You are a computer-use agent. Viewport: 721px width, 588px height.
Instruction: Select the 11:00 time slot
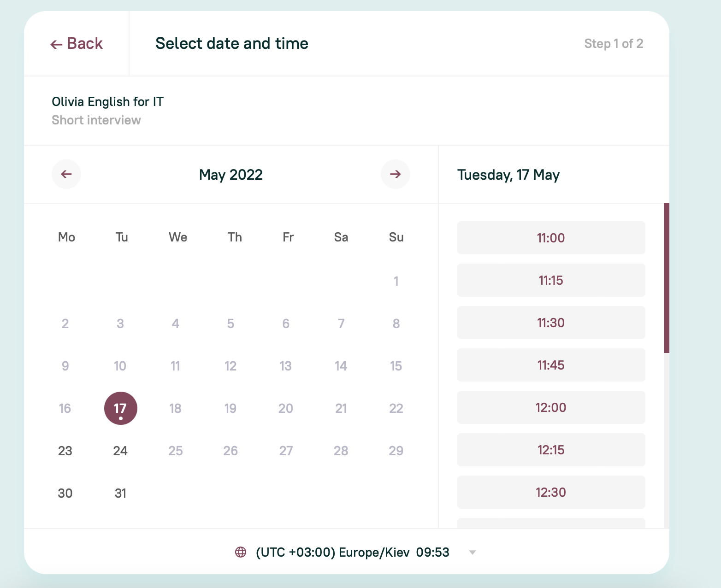551,238
